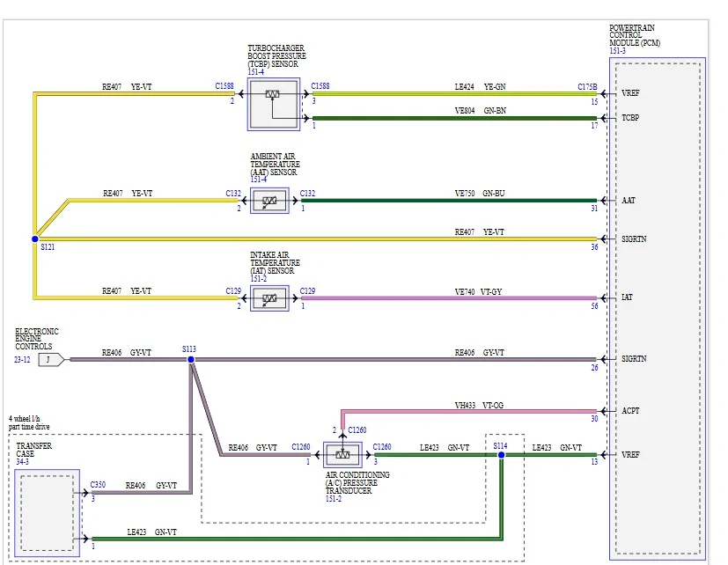Viewport: 728px width, 565px height.
Task: Select the VE740 VT-GY wire label
Action: (x=479, y=292)
